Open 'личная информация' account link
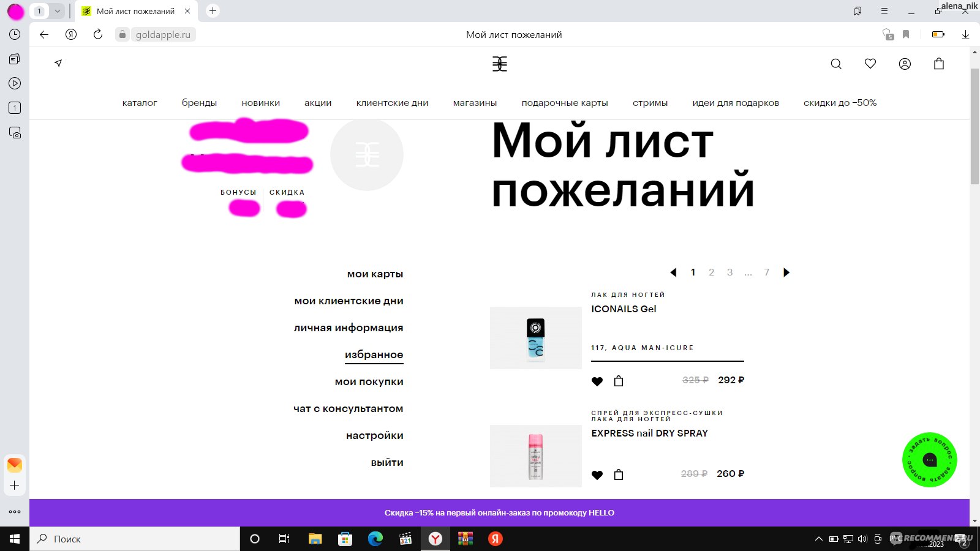Image resolution: width=980 pixels, height=551 pixels. [349, 328]
